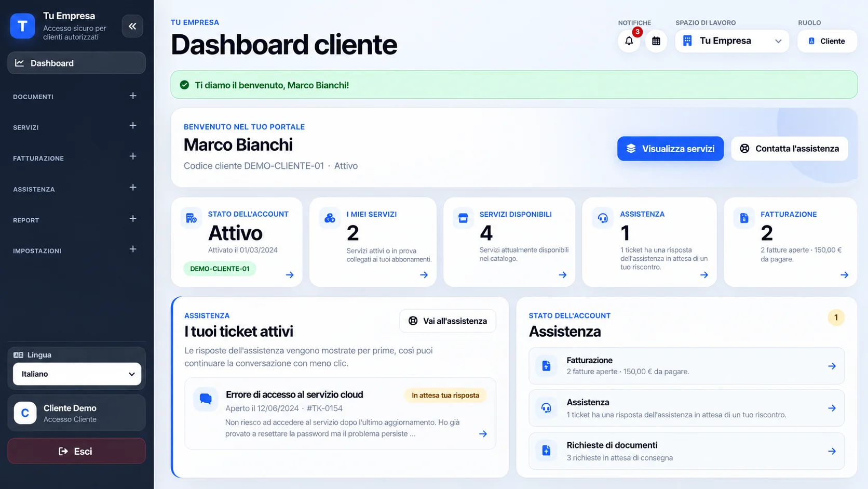Select Dashboard in the sidebar
This screenshot has height=489, width=868.
click(x=76, y=63)
